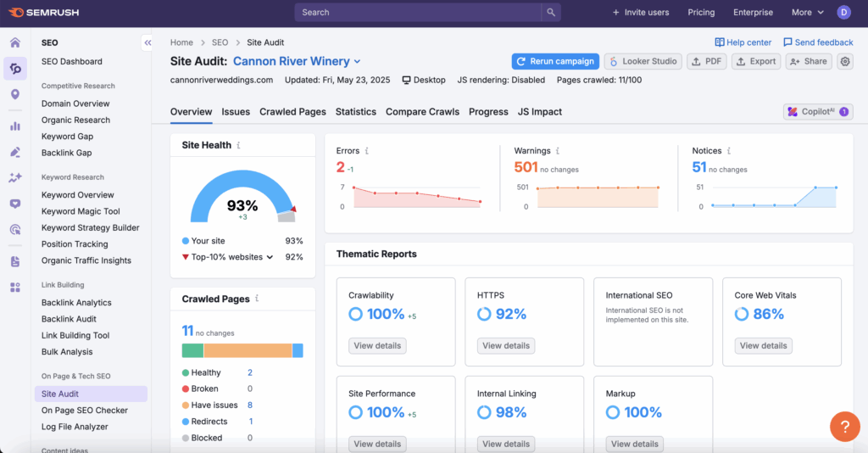This screenshot has height=453, width=868.
Task: Open the radar target icon in rail
Action: (x=15, y=229)
